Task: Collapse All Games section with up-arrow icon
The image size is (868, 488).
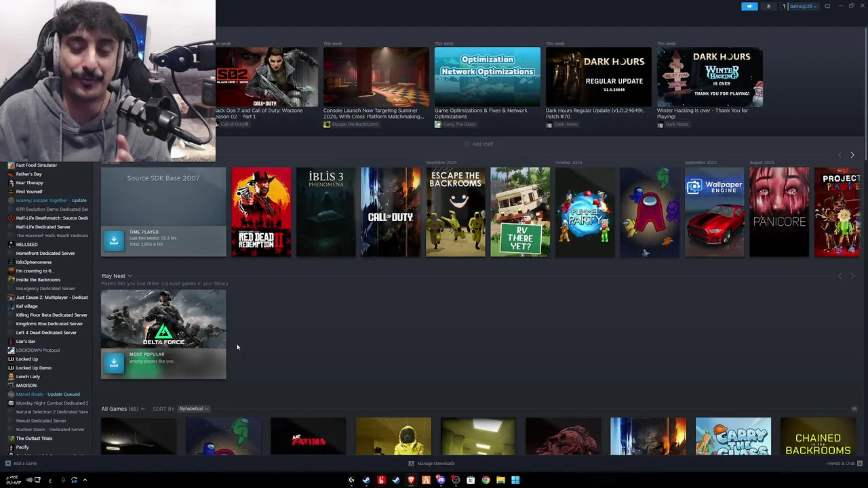Action: coord(854,409)
